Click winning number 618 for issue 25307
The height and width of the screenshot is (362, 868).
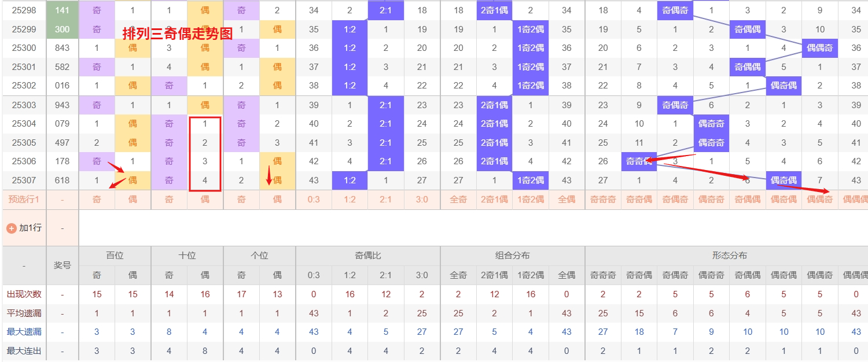62,180
